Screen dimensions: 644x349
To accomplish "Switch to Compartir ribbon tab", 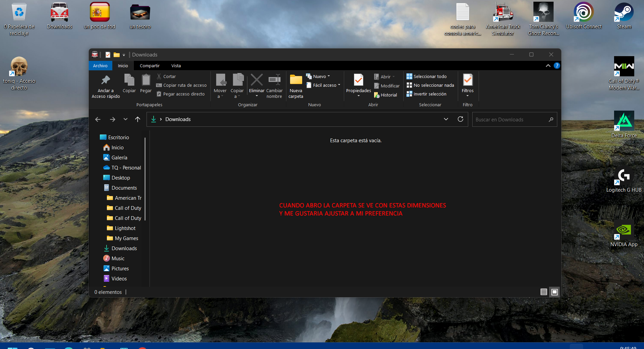I will click(x=150, y=66).
